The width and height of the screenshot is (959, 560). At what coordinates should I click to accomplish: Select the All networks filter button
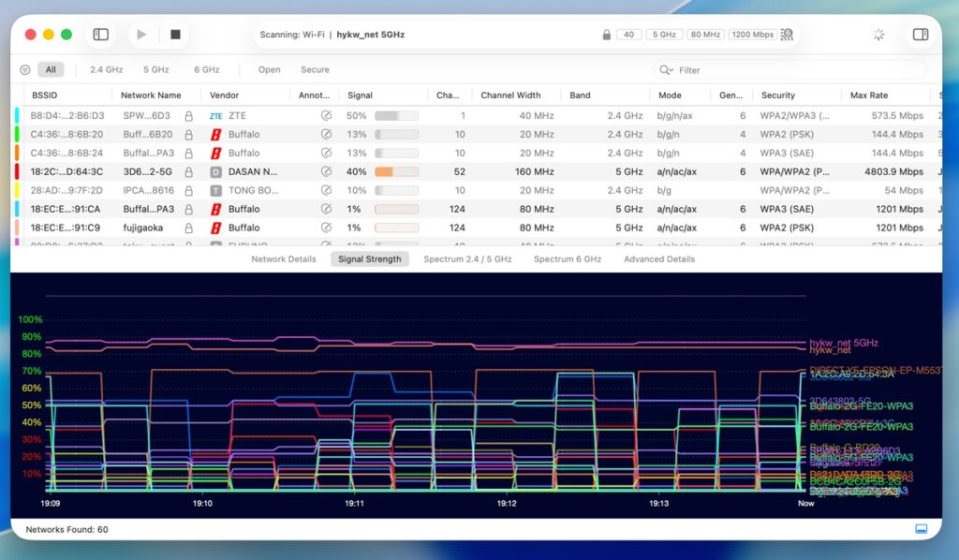[x=51, y=69]
